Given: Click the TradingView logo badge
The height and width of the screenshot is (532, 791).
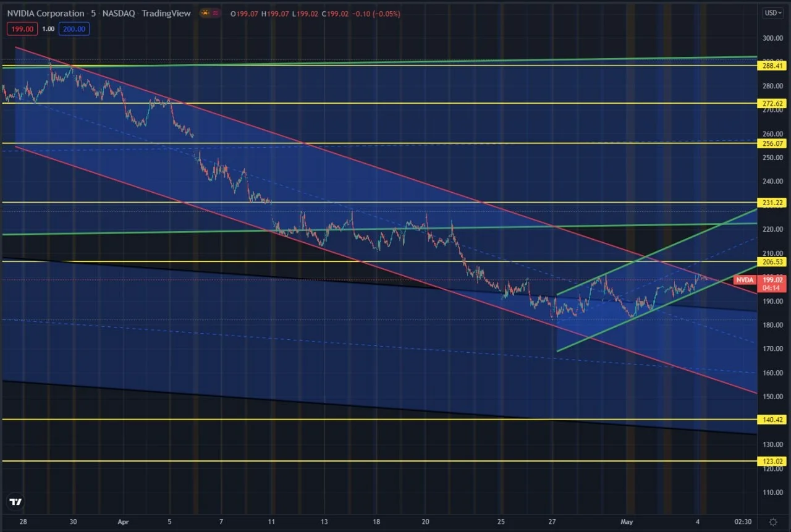Looking at the screenshot, I should [16, 502].
